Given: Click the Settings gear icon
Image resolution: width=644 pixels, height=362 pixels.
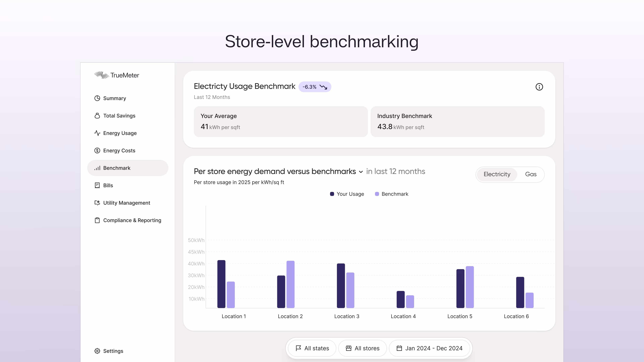Looking at the screenshot, I should [97, 351].
